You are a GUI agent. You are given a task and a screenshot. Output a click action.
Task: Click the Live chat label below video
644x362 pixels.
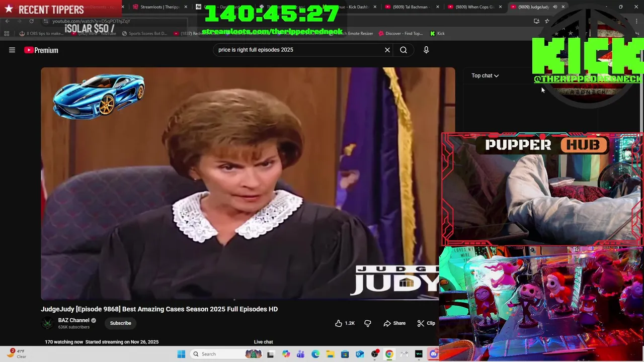point(263,342)
